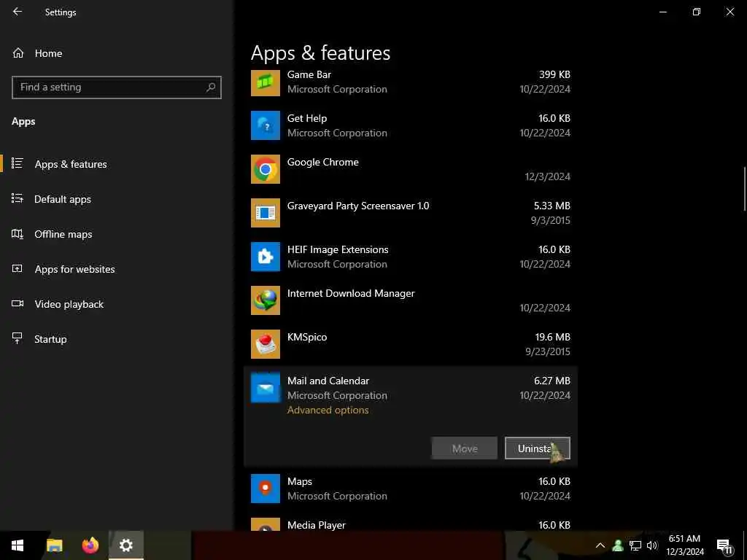Select the Maps entry name
Viewport: 747px width, 560px height.
(300, 481)
